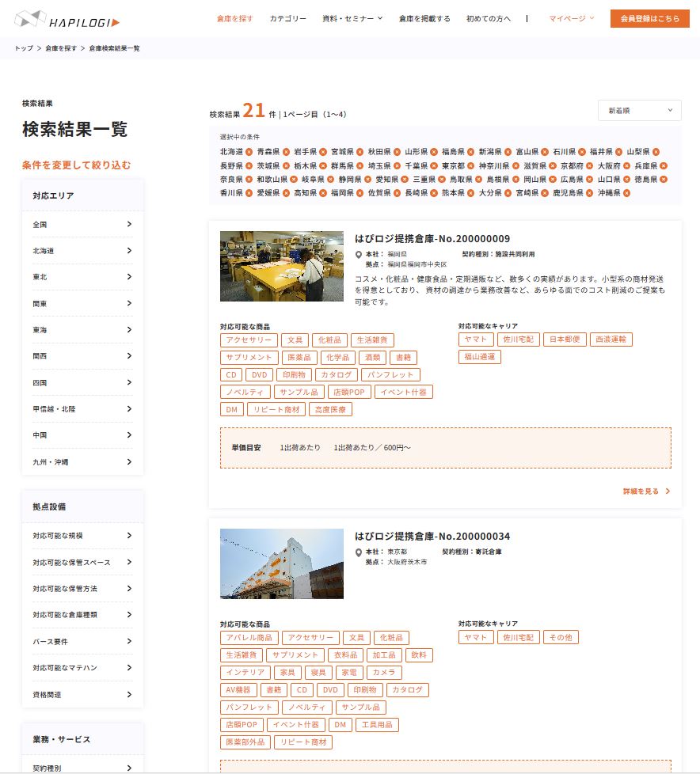
Task: View details of warehouse No.200000009
Action: pos(646,491)
